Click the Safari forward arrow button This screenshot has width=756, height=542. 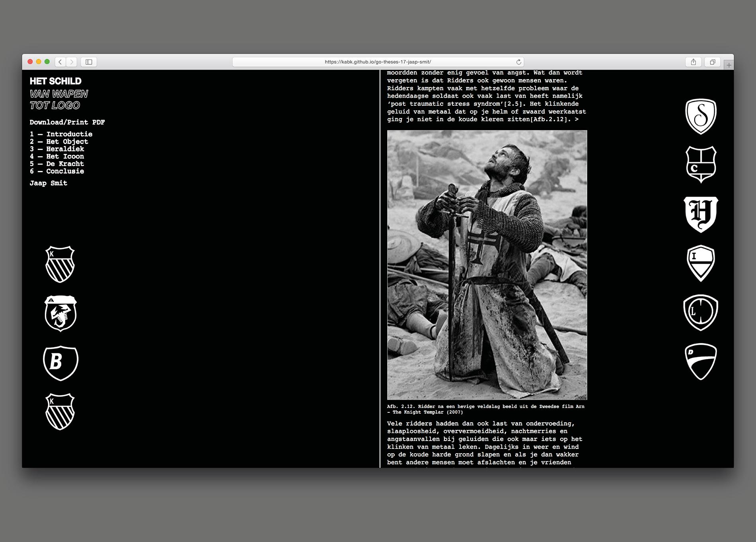(72, 62)
